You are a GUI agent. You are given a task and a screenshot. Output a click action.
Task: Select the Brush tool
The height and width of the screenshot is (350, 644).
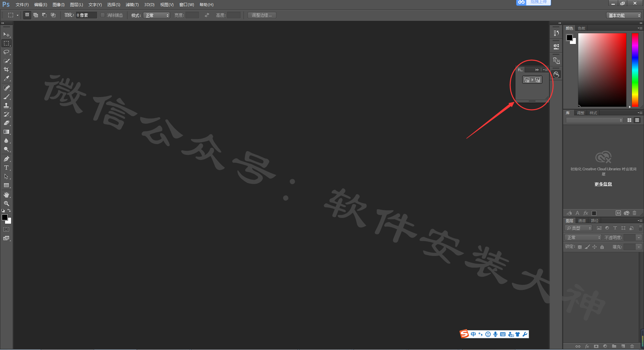(6, 97)
